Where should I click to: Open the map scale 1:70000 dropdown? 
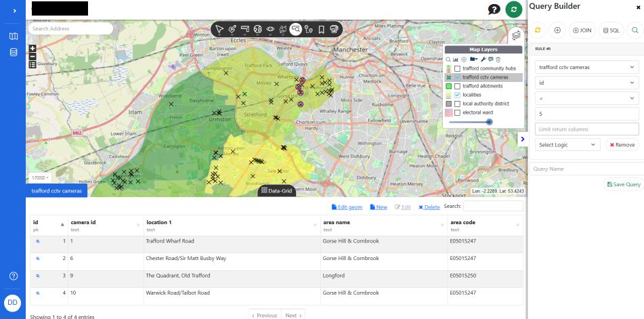tap(41, 177)
